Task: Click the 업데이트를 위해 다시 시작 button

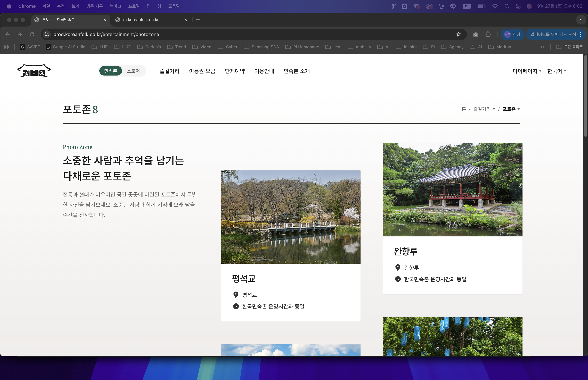Action: tap(553, 34)
